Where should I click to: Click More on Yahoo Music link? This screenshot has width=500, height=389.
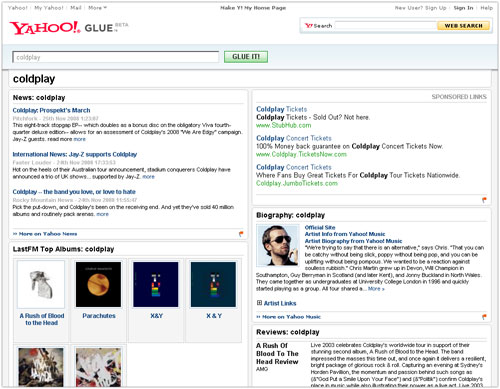[x=288, y=317]
